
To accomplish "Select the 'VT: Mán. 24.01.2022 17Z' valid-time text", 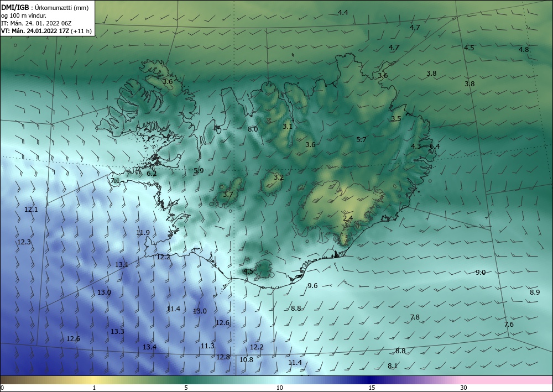I will [35, 31].
